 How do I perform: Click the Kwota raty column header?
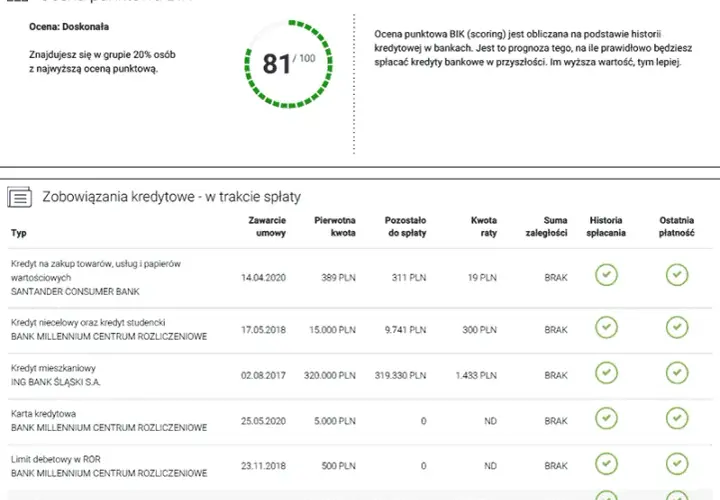(x=484, y=226)
